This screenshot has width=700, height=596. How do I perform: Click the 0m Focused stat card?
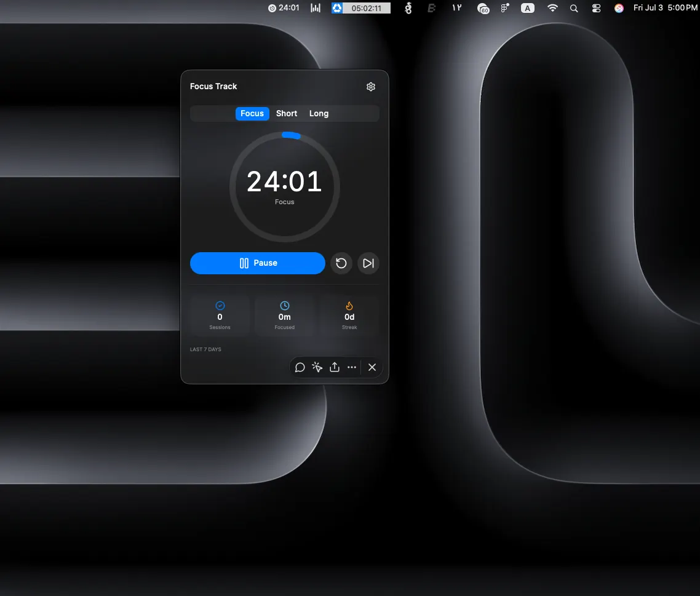coord(284,316)
